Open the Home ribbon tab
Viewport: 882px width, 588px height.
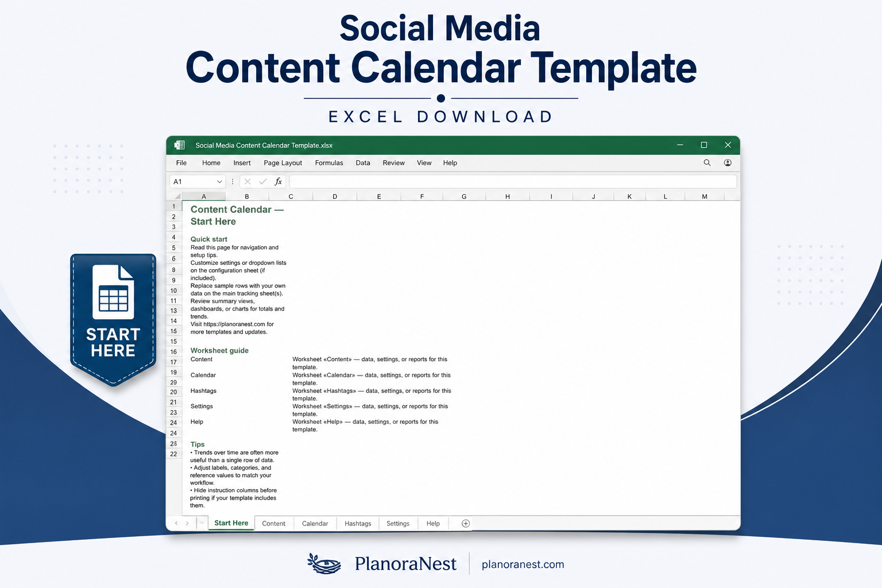pyautogui.click(x=211, y=163)
